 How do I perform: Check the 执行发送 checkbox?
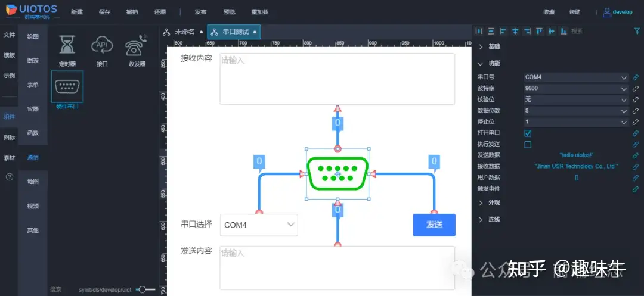[x=528, y=144]
